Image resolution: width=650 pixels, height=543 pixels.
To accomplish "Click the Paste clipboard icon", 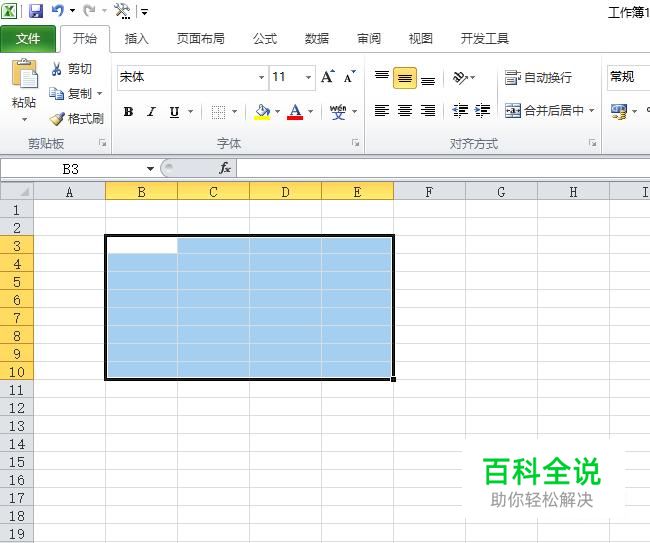I will (x=24, y=73).
